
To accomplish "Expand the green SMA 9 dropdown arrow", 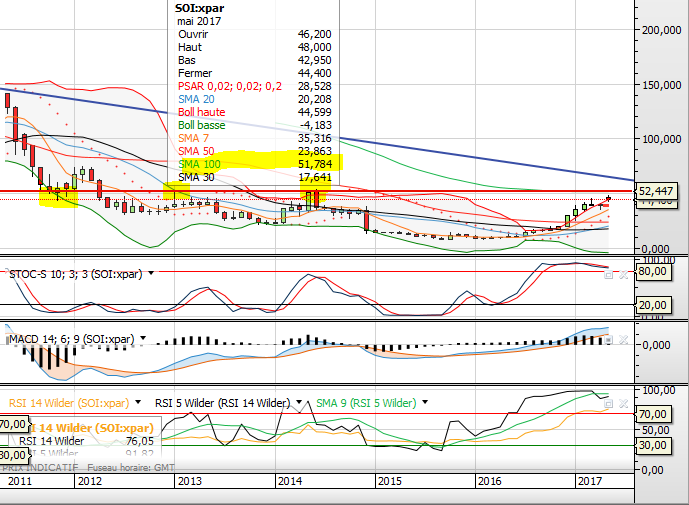I will point(426,404).
